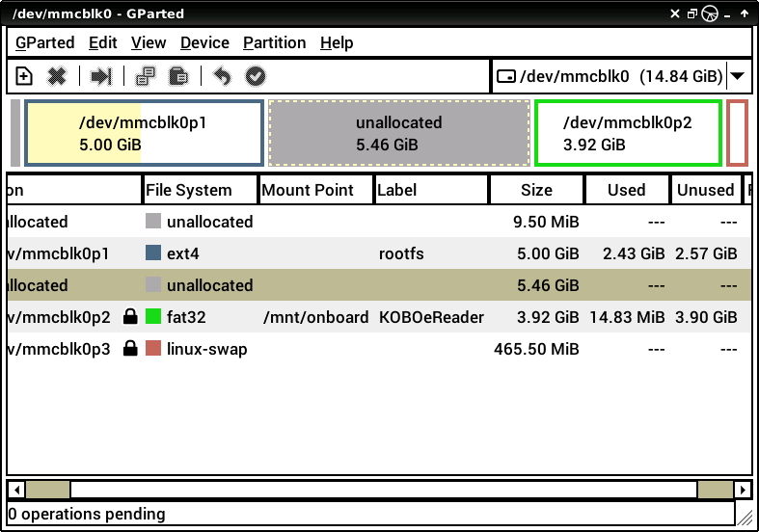The width and height of the screenshot is (759, 532).
Task: Click the circular title bar icon
Action: (x=710, y=13)
